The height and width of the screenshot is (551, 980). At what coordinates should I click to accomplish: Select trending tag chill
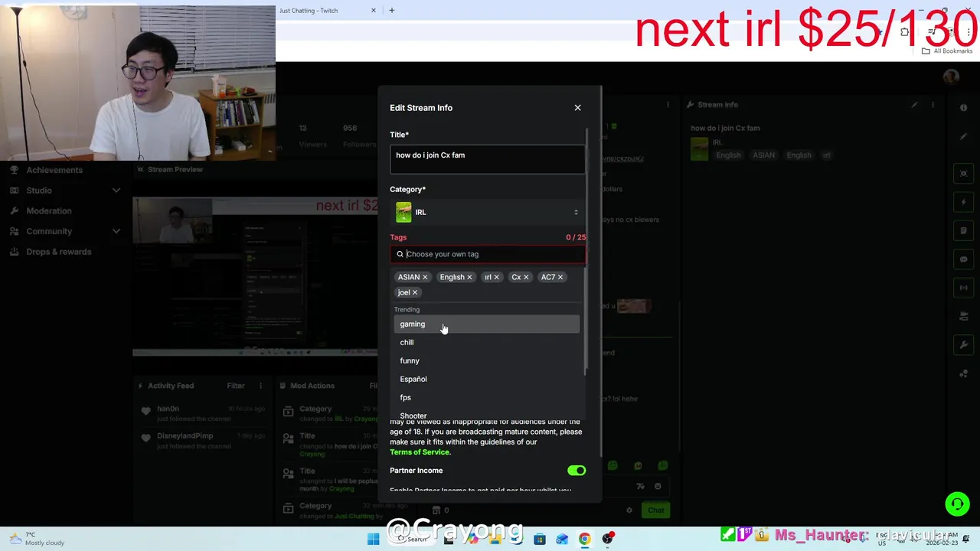coord(487,342)
